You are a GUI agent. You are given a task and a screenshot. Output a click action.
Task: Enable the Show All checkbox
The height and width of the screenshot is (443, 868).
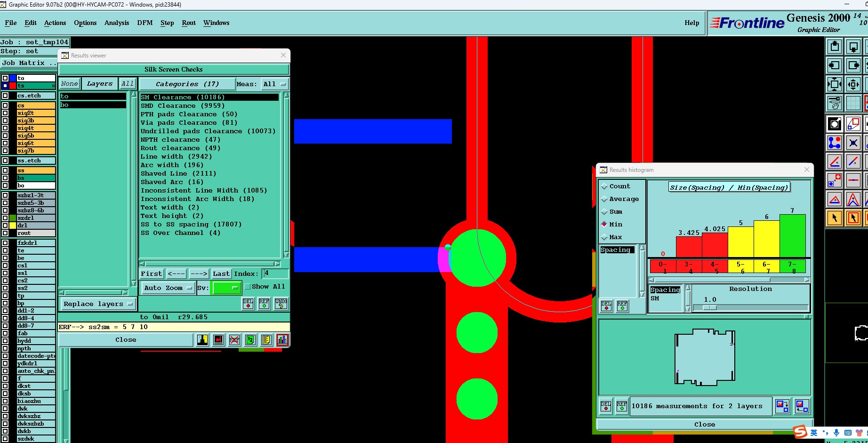(248, 287)
